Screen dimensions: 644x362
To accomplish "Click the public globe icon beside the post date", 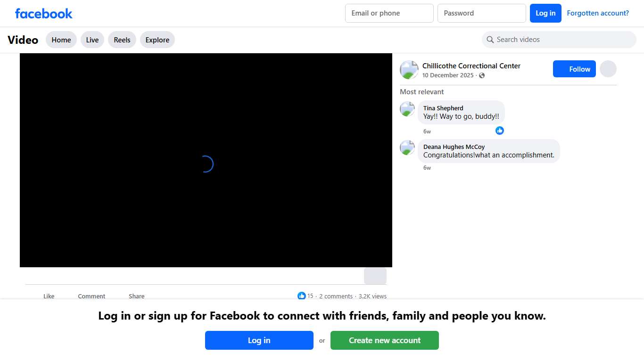I will tap(481, 75).
